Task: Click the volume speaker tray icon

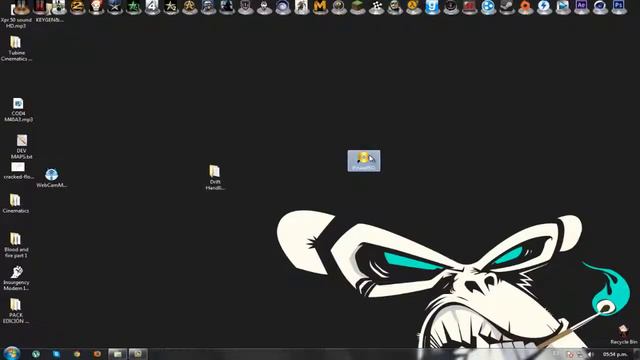Action: (x=590, y=354)
